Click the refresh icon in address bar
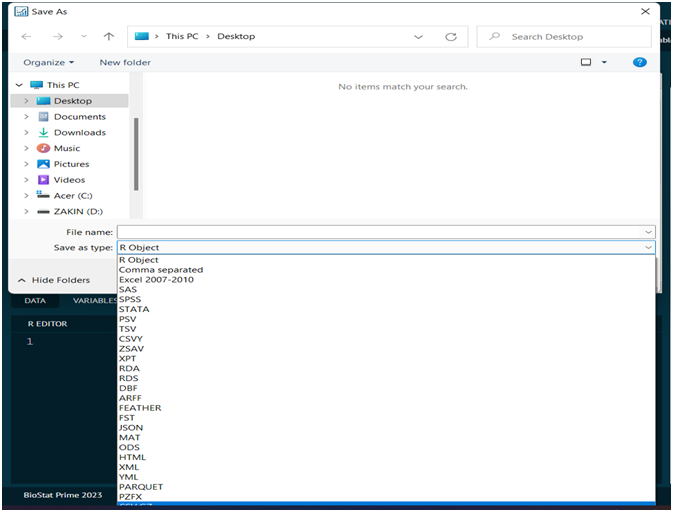The image size is (673, 512). 451,37
